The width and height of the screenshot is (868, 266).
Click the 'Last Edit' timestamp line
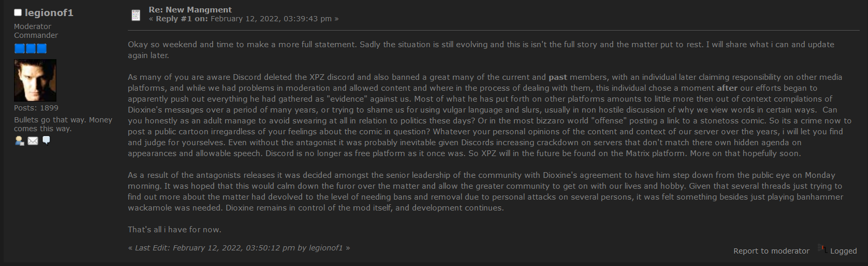pyautogui.click(x=239, y=248)
